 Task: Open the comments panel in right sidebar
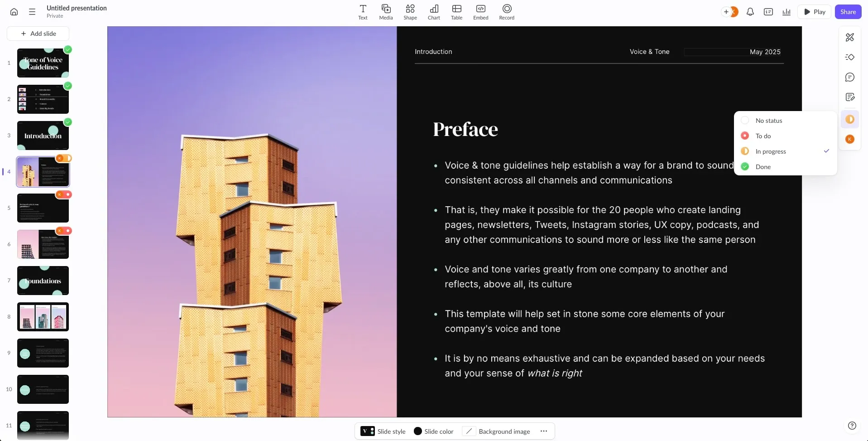tap(849, 78)
